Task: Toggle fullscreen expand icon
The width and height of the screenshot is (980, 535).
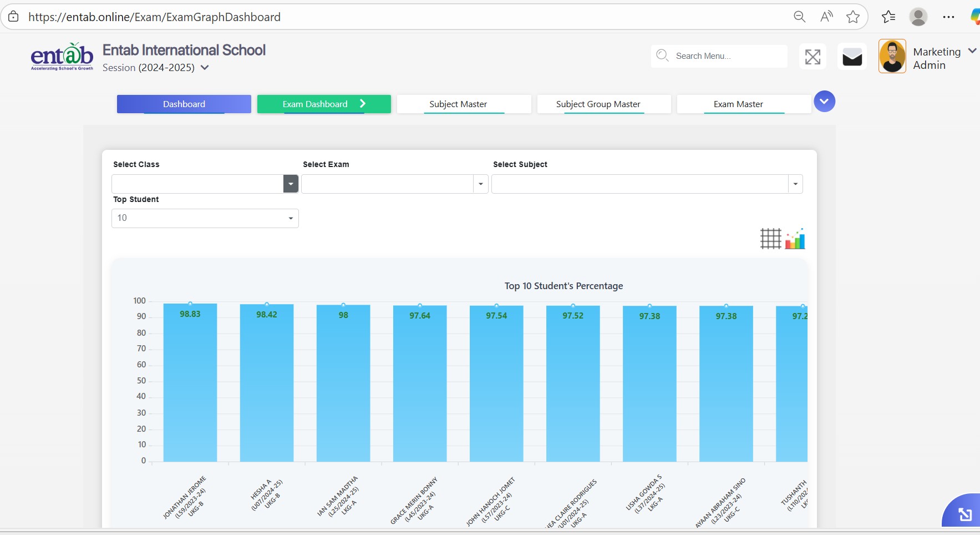Action: [x=813, y=57]
